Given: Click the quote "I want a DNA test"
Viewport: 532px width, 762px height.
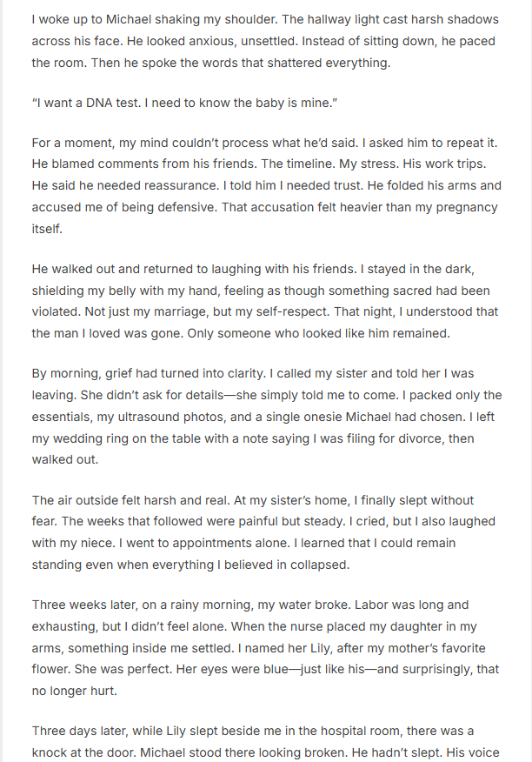Looking at the screenshot, I should (184, 103).
